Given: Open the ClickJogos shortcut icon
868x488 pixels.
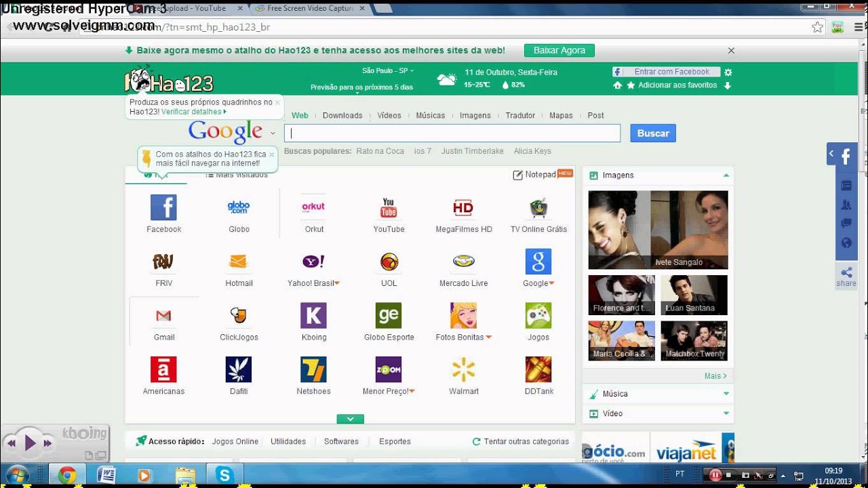Looking at the screenshot, I should click(239, 316).
